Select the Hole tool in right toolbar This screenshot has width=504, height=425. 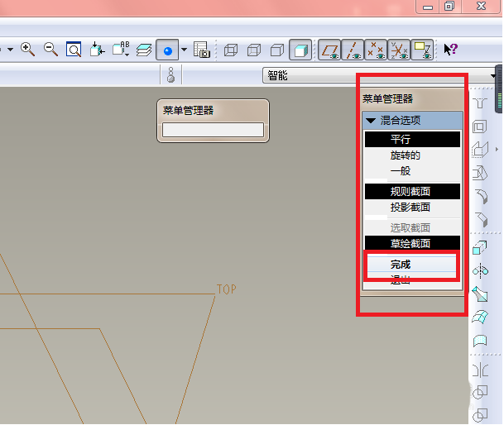[x=480, y=103]
